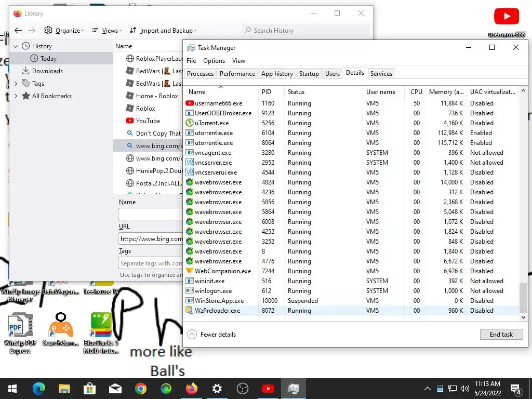This screenshot has width=532, height=399.
Task: Collapse to Fewer details view
Action: pos(211,334)
